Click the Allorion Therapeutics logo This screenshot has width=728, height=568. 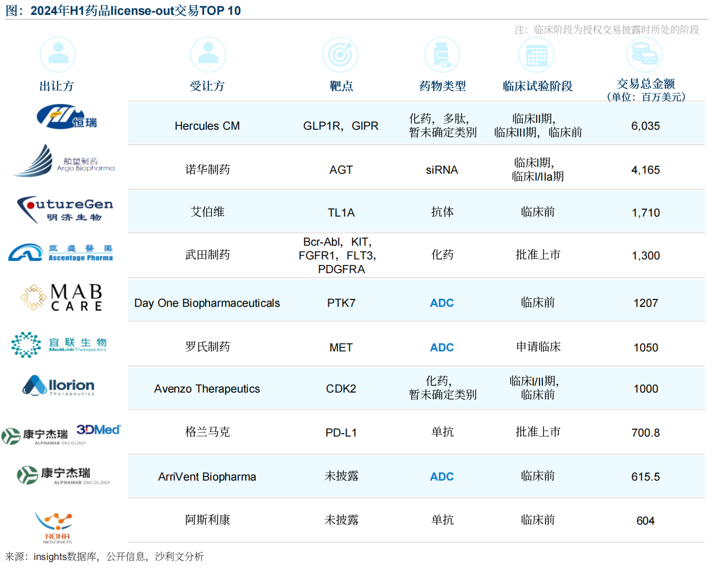coord(58,386)
